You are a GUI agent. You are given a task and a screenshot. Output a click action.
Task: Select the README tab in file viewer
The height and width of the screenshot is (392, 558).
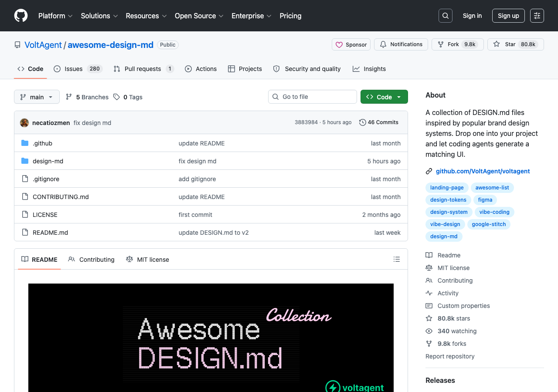pos(39,259)
